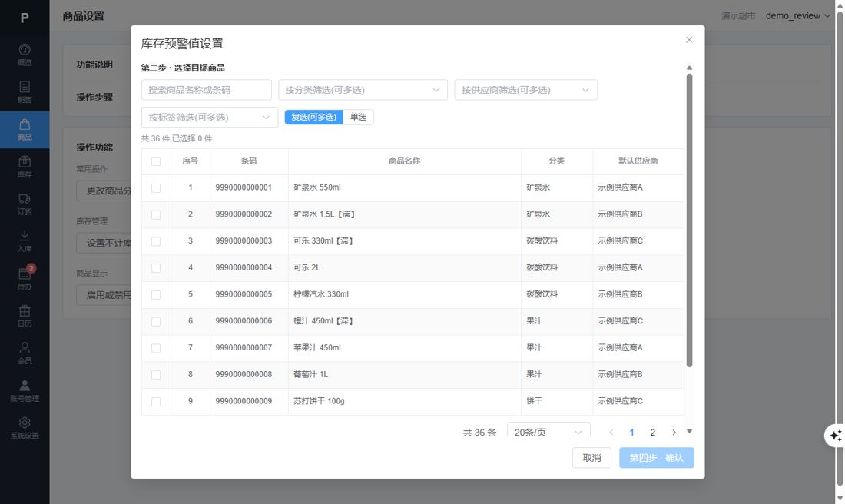Select the 单选 single-select mode

pyautogui.click(x=359, y=117)
